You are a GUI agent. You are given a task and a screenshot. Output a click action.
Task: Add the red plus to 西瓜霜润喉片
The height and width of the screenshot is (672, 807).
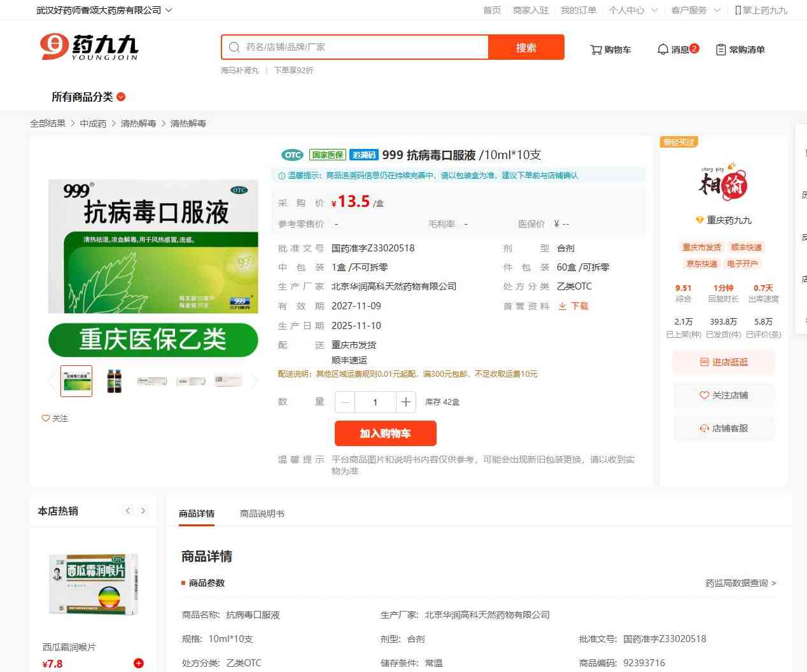pos(139,663)
